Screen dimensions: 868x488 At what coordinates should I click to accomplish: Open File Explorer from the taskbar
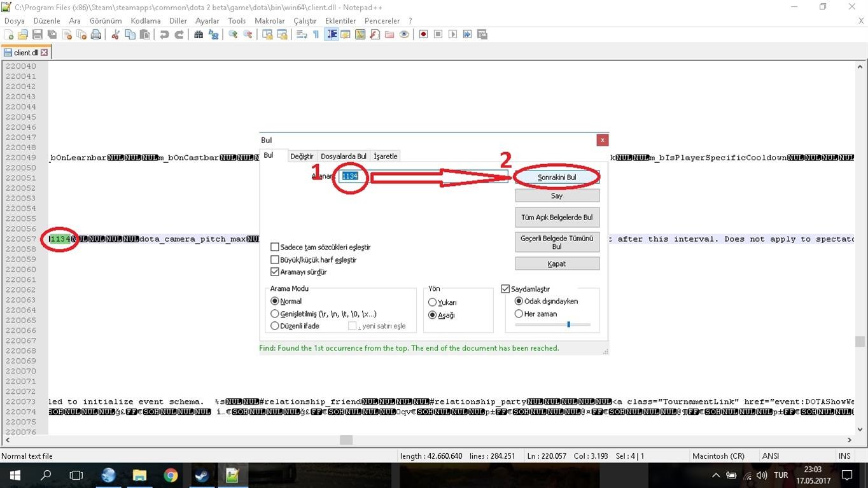[x=139, y=475]
